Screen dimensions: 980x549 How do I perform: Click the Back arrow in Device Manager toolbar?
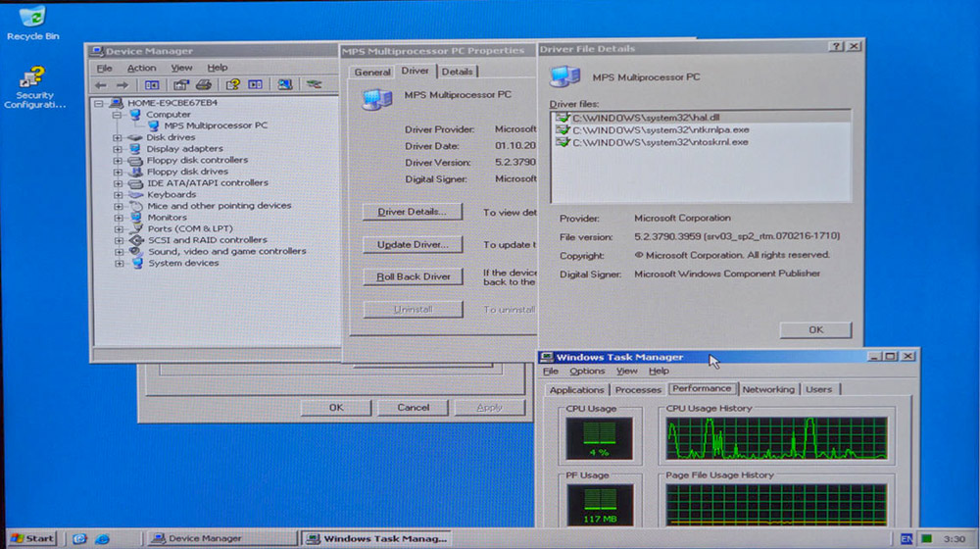coord(100,85)
